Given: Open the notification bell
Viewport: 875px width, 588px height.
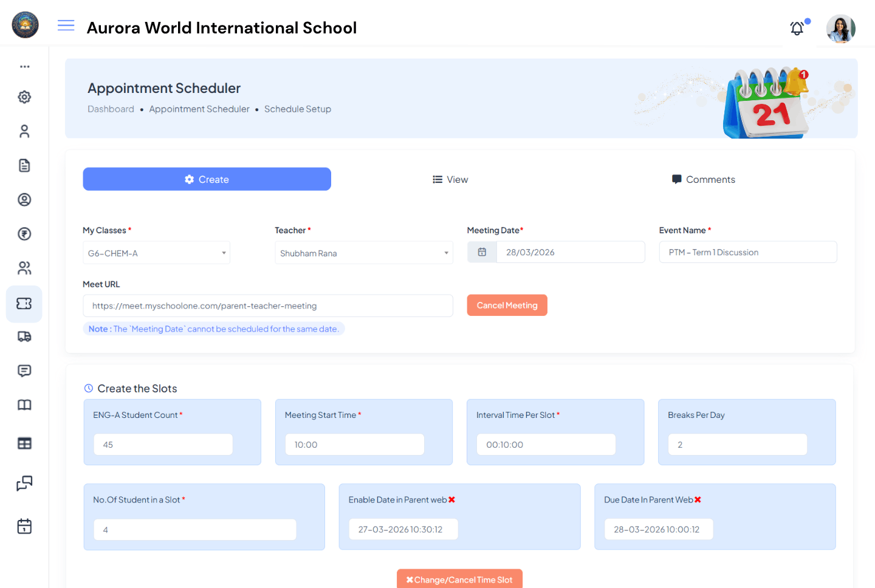Looking at the screenshot, I should 797,28.
